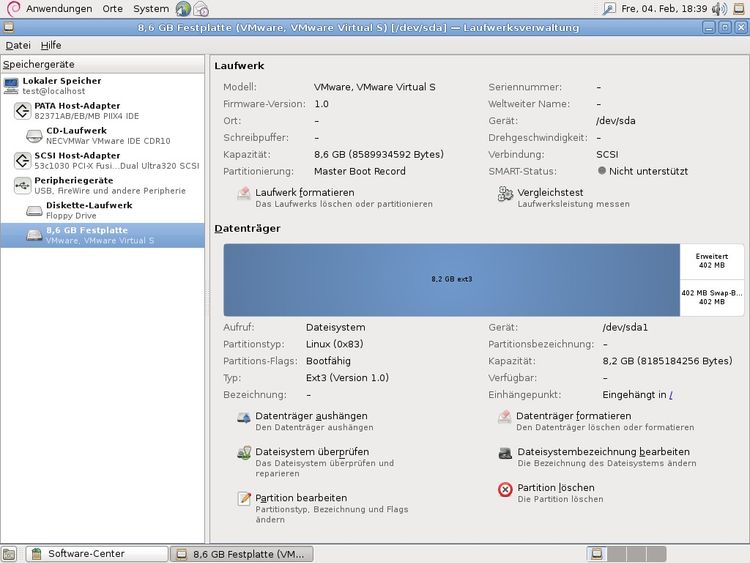Select PATA Host-Adapter in sidebar
This screenshot has height=563, width=750.
click(76, 105)
